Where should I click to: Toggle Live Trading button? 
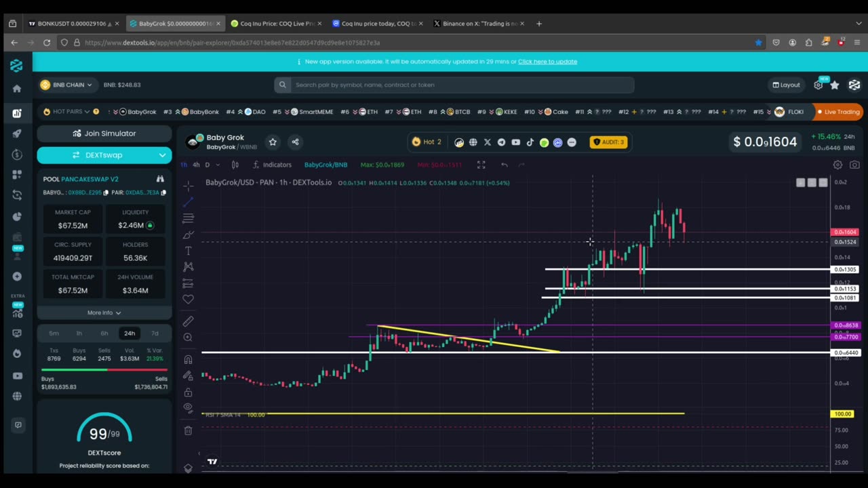(x=838, y=112)
